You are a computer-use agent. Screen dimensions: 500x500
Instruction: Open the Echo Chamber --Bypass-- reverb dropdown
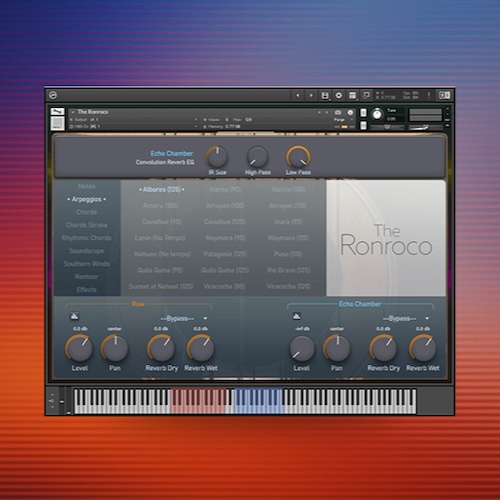pyautogui.click(x=406, y=319)
